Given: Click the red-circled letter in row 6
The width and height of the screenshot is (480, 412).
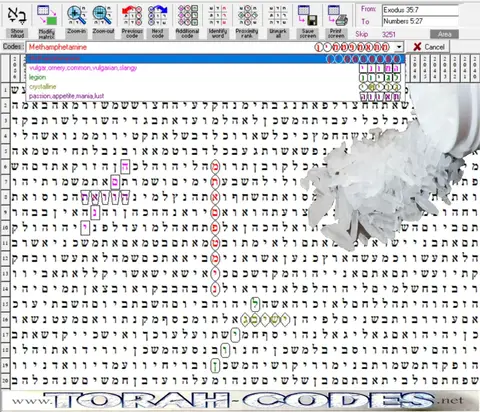Looking at the screenshot, I should pos(215,166).
